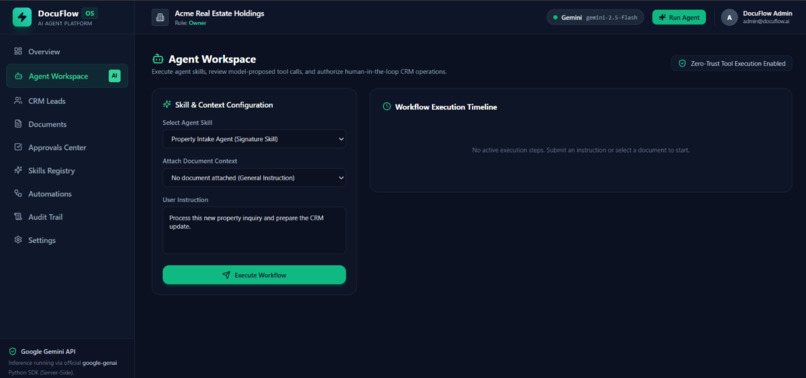Viewport: 806px width, 378px height.
Task: Click the Workflow Execution Timeline heading
Action: click(446, 107)
